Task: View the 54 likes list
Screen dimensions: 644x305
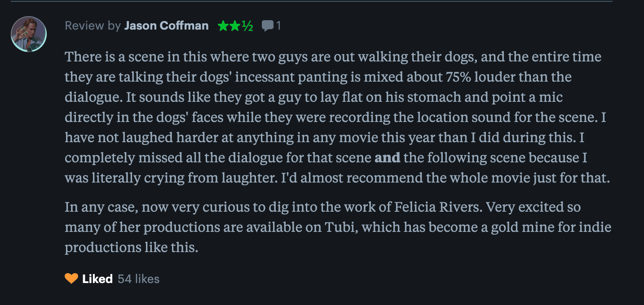Action: [138, 279]
